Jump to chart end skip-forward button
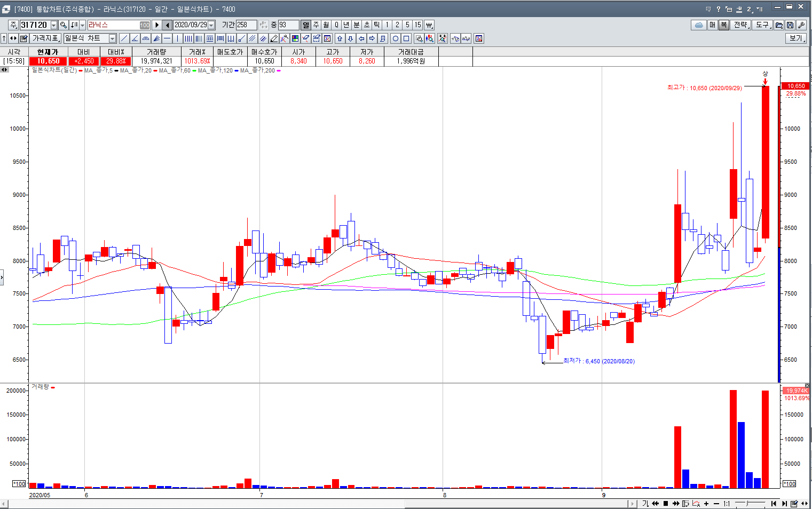 tap(784, 504)
